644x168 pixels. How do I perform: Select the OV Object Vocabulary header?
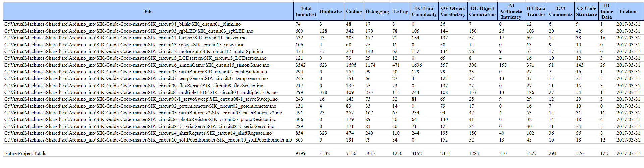(x=452, y=11)
